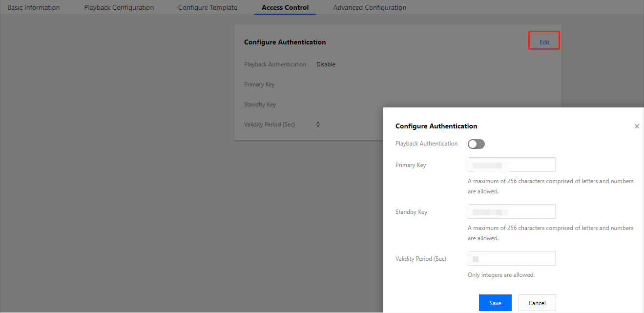Click the Playback Authentication label in dialog
Image resolution: width=644 pixels, height=313 pixels.
[x=426, y=144]
